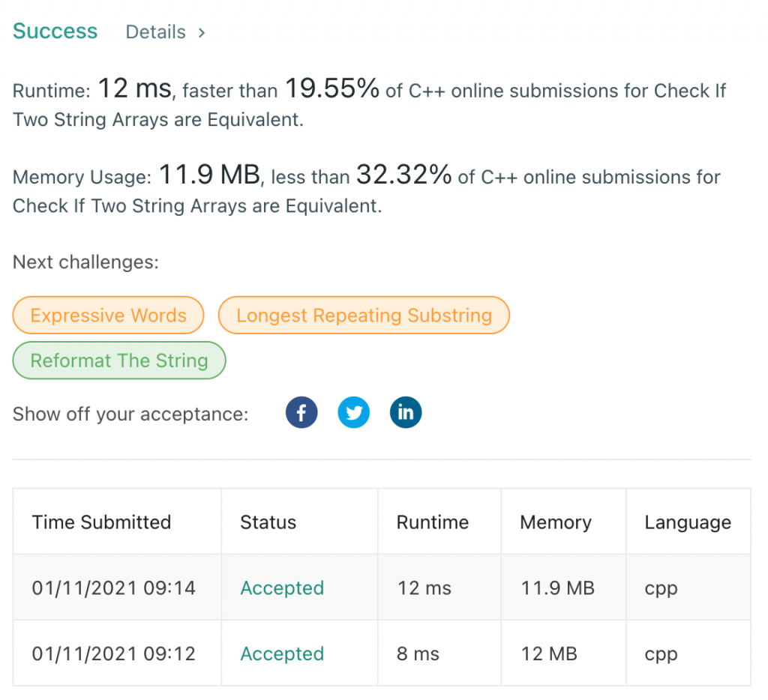The width and height of the screenshot is (768, 700).
Task: Select the Runtime column header
Action: 432,522
